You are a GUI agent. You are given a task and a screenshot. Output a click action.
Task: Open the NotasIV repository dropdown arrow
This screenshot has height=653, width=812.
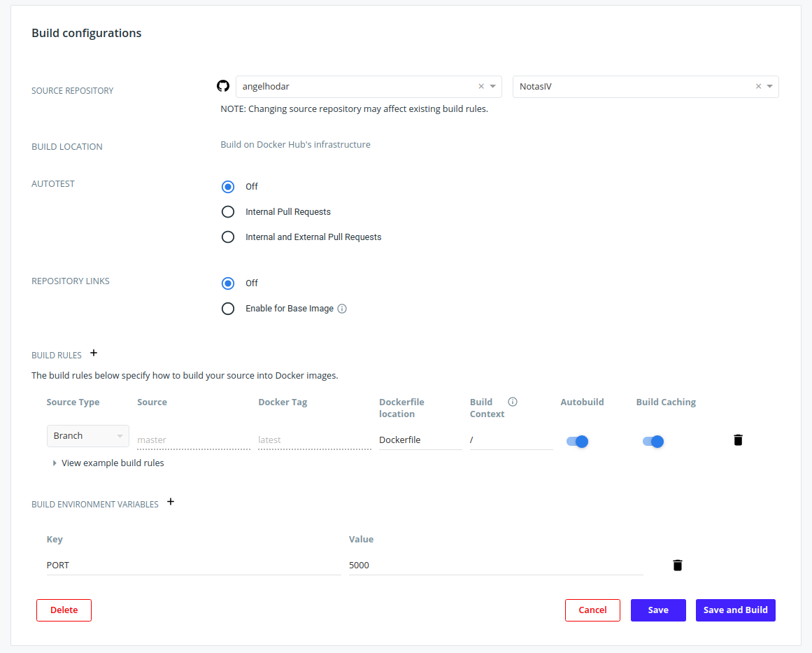tap(769, 87)
